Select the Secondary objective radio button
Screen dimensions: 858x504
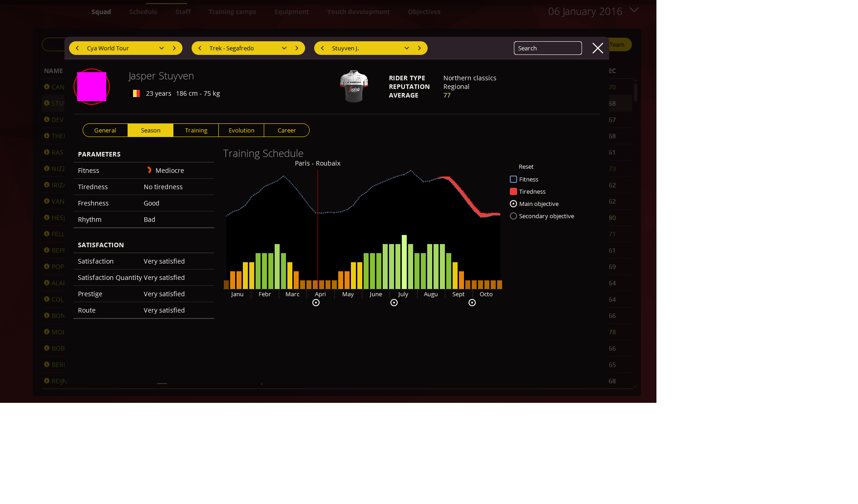[x=513, y=216]
